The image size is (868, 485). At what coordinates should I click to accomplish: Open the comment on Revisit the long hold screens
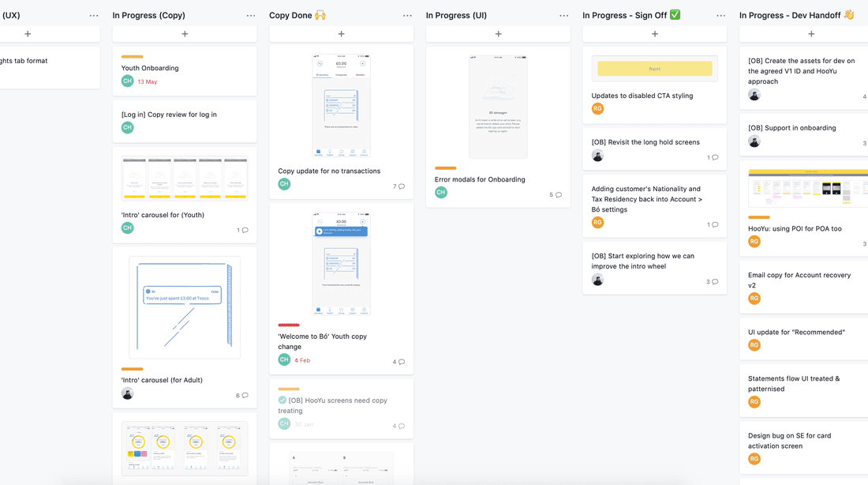click(x=713, y=157)
